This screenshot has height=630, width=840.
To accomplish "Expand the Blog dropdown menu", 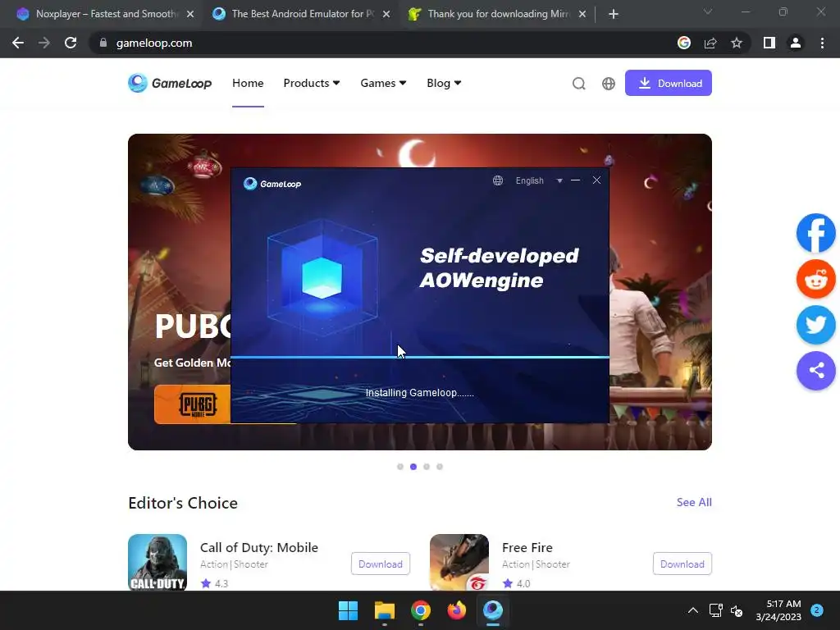I will click(444, 83).
